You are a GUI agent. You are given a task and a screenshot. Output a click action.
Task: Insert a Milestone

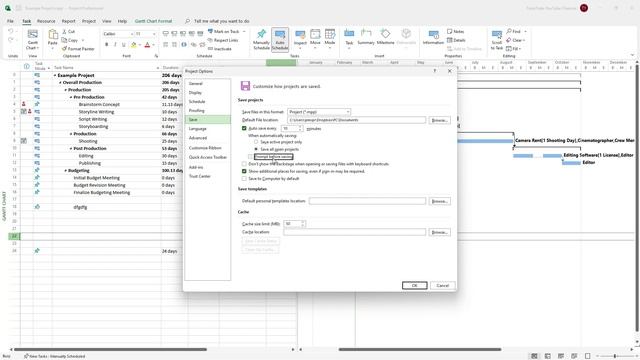(385, 37)
